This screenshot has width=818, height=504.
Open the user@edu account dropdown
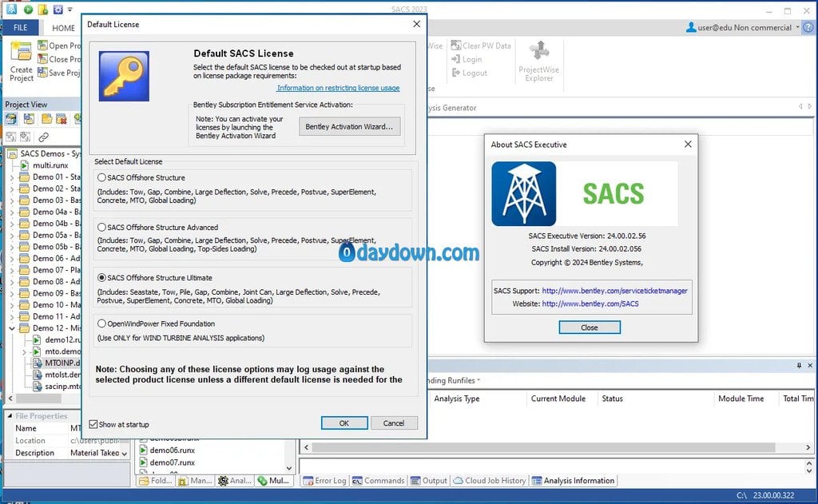point(797,27)
